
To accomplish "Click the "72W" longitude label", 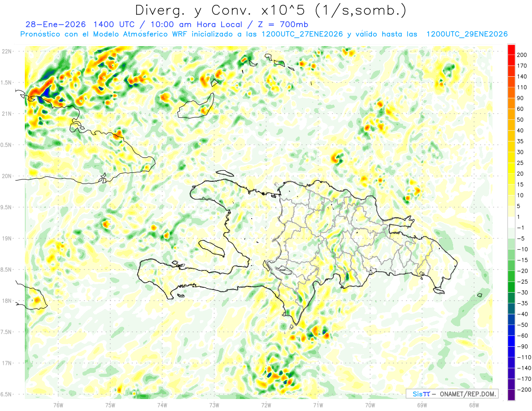I will coord(266,405).
